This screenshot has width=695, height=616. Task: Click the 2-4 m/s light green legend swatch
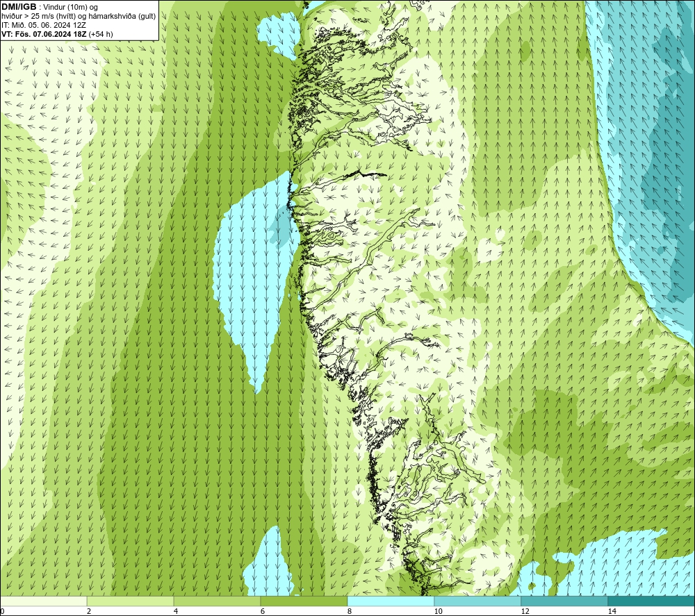coord(131,601)
